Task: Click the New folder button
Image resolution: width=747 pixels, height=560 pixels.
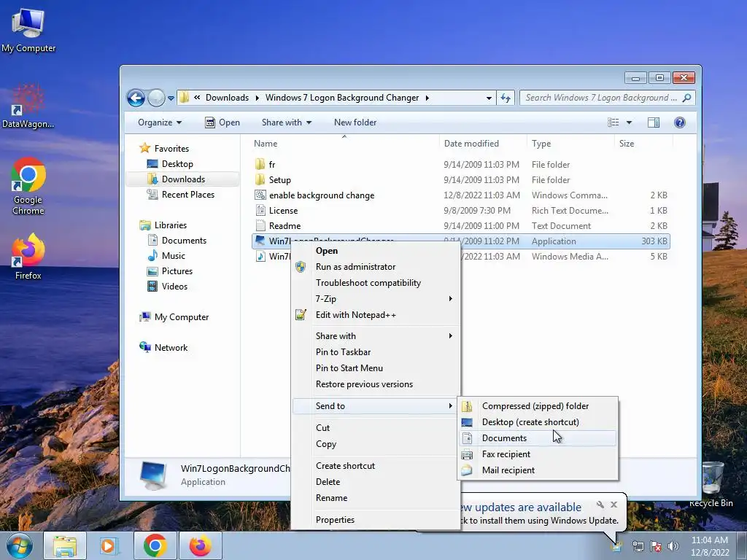Action: 355,122
